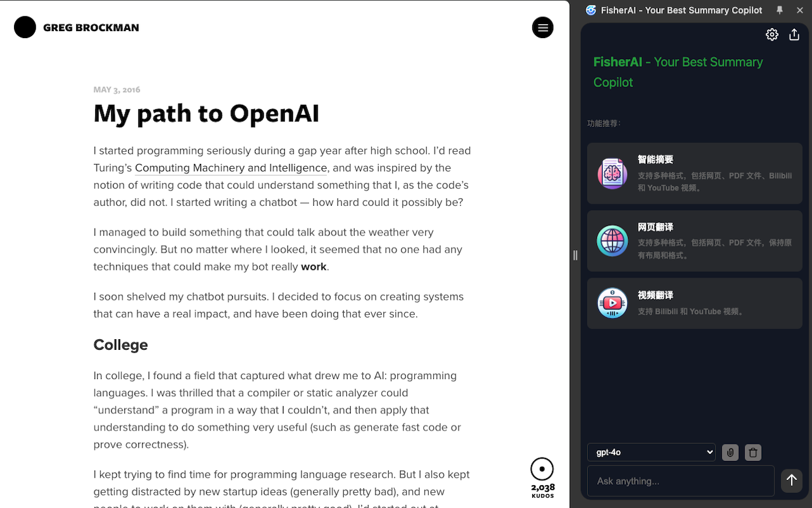Open the FisherAI settings gear
Image resolution: width=812 pixels, height=508 pixels.
772,34
